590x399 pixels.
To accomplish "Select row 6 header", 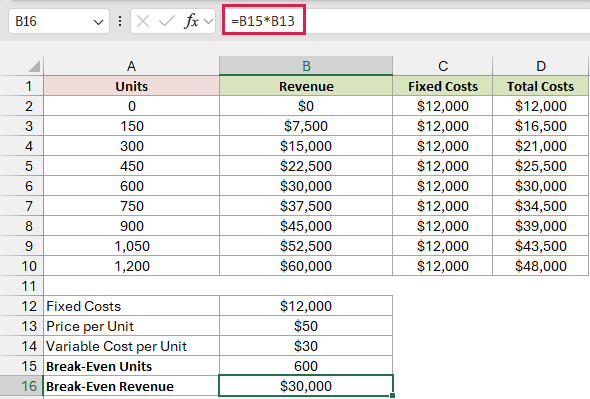I will (22, 186).
